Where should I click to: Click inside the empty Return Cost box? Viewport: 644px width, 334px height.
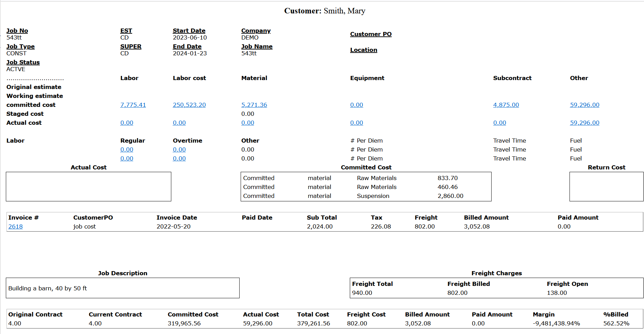tap(606, 187)
